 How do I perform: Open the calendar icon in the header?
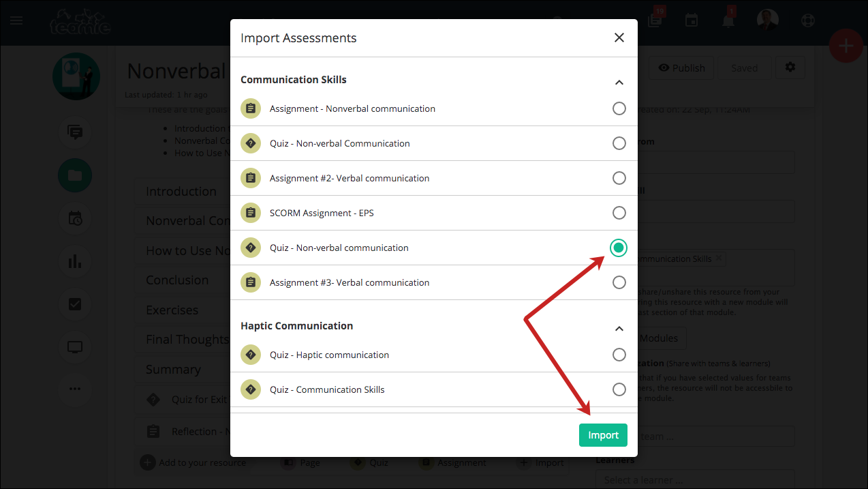coord(692,20)
